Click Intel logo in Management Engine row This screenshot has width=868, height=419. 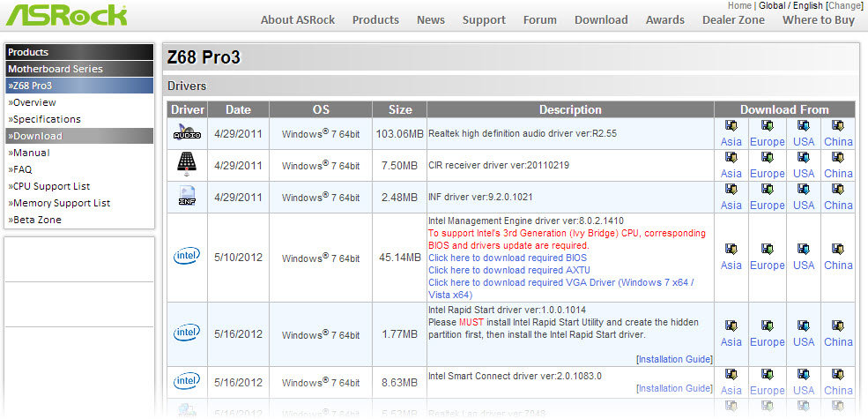click(x=187, y=257)
